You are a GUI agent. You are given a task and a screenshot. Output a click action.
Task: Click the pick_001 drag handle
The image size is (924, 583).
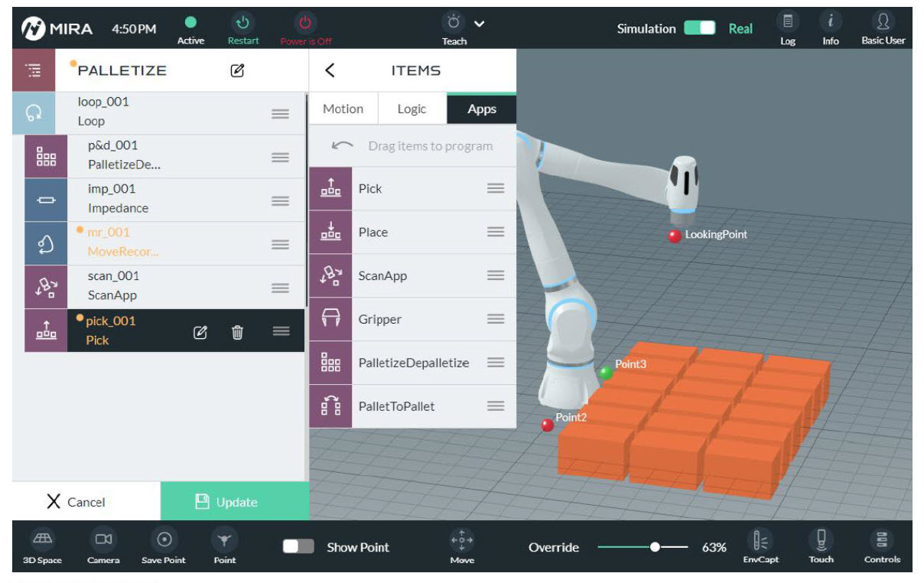(x=281, y=331)
